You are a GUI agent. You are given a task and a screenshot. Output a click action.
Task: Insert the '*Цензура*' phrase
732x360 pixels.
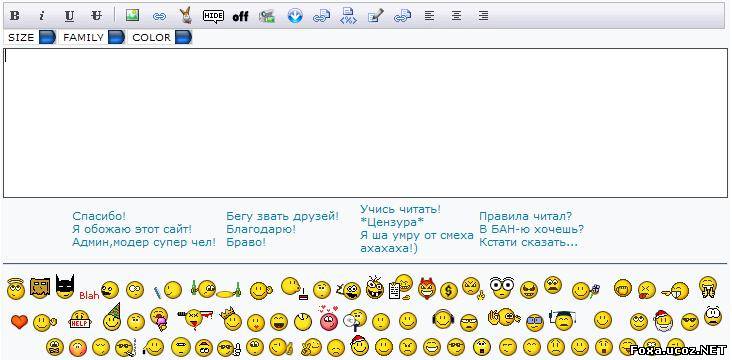tap(392, 222)
